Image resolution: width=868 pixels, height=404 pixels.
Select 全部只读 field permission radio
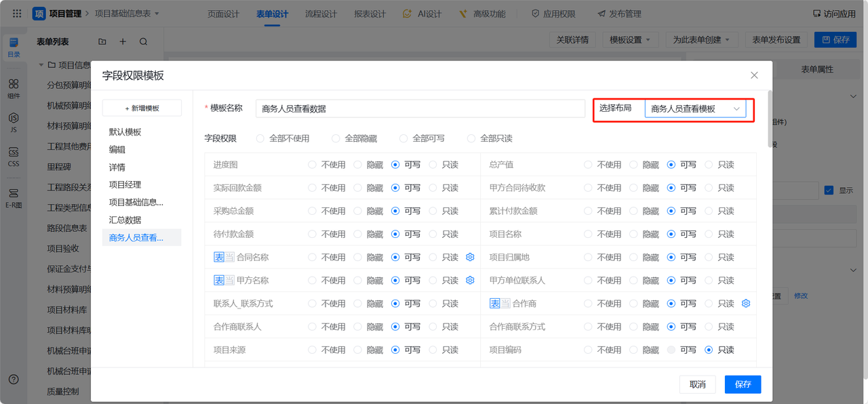tap(471, 138)
